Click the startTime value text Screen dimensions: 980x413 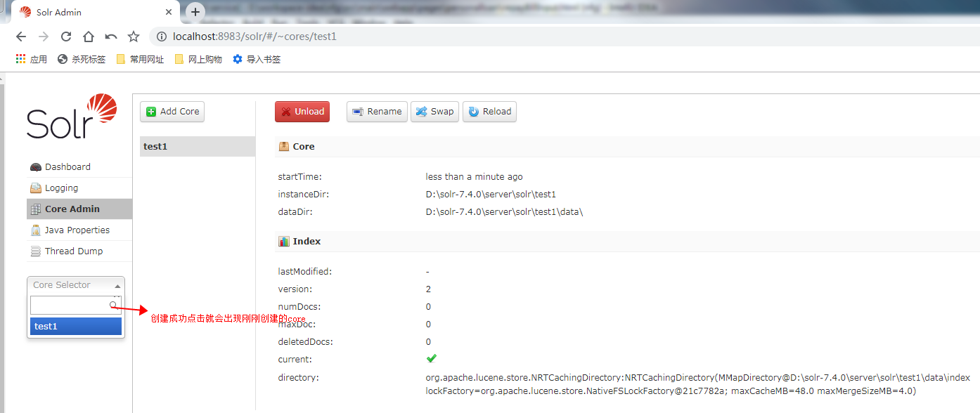(474, 177)
